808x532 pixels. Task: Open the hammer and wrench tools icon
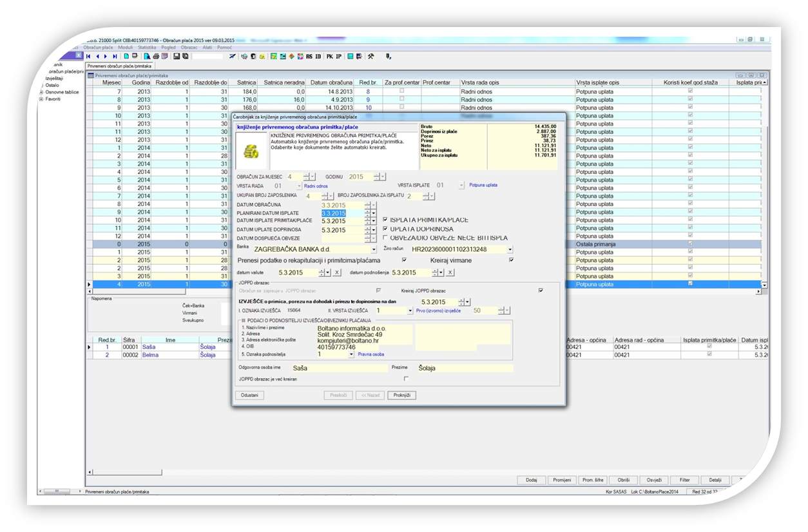370,57
